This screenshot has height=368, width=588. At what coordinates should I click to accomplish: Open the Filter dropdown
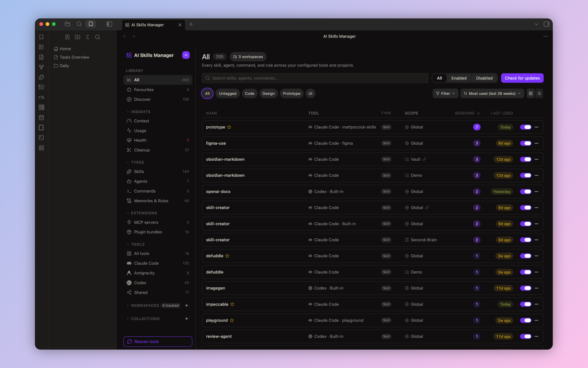tap(445, 94)
